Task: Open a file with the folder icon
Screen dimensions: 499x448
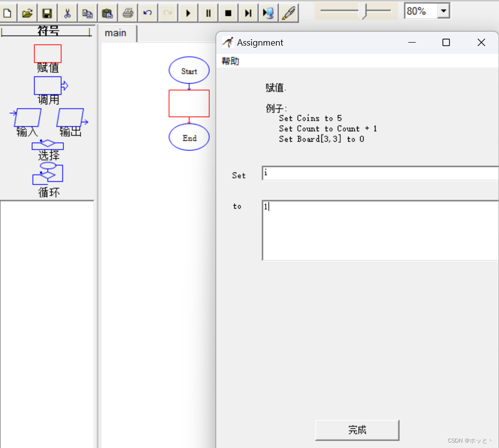Action: click(27, 13)
